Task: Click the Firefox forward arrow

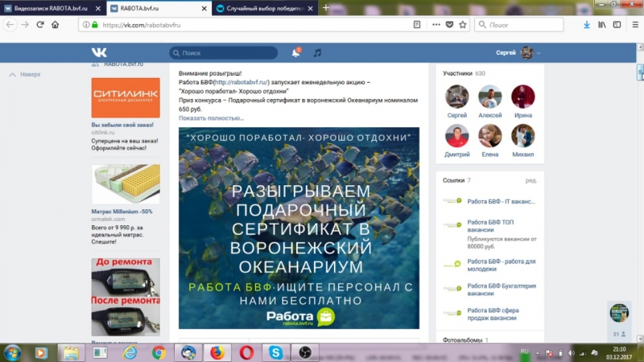Action: pos(25,25)
